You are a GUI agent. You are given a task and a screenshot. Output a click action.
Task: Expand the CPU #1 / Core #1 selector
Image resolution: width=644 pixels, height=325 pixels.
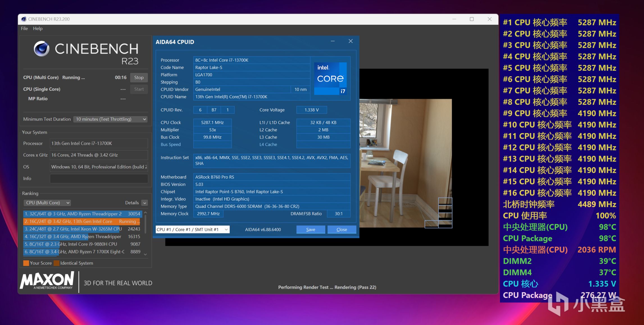pos(192,230)
